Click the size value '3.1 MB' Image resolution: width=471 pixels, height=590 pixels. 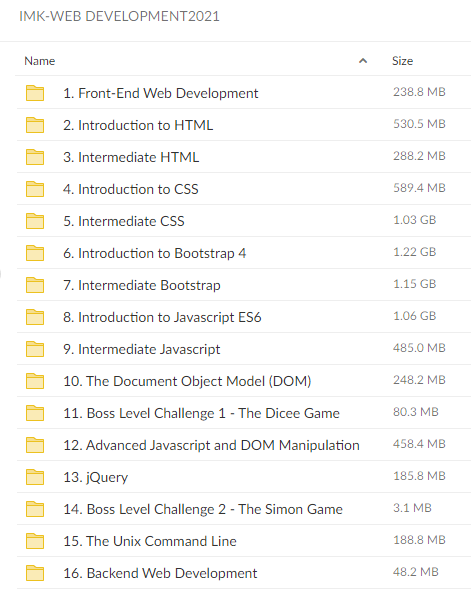tap(412, 508)
